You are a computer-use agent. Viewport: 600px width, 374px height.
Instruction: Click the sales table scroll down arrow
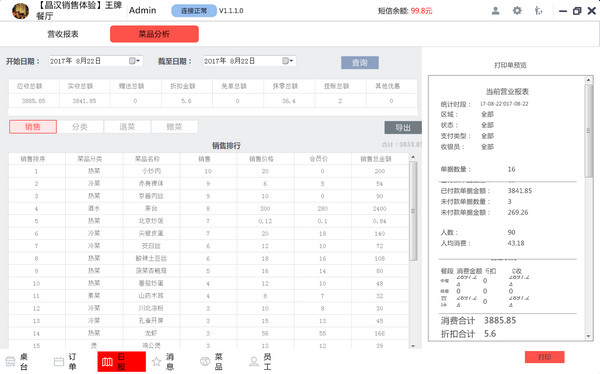[x=413, y=346]
